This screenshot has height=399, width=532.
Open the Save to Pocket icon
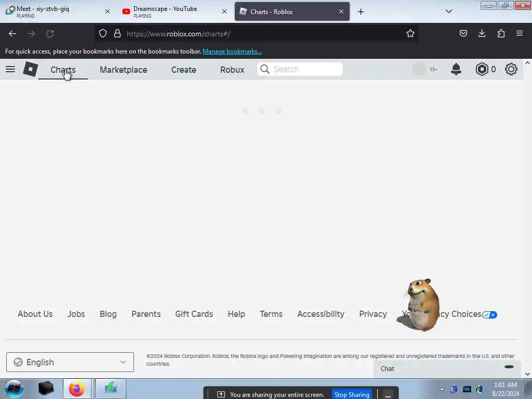[x=463, y=33]
